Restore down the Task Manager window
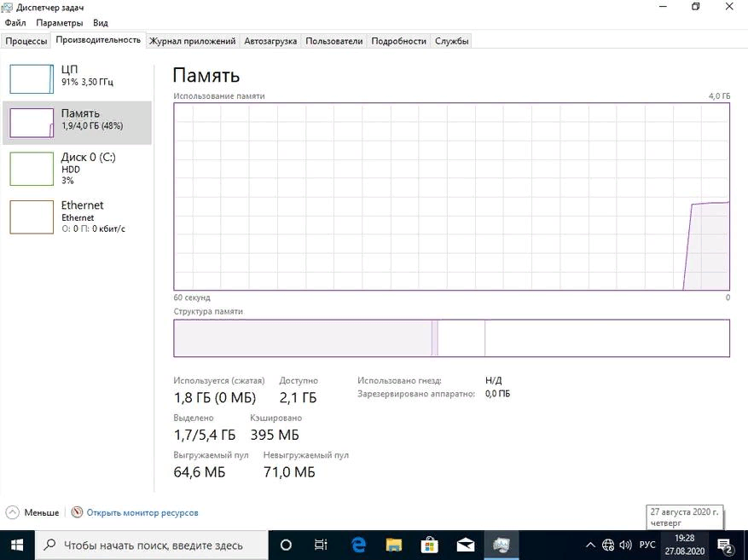748x560 pixels. pos(695,7)
